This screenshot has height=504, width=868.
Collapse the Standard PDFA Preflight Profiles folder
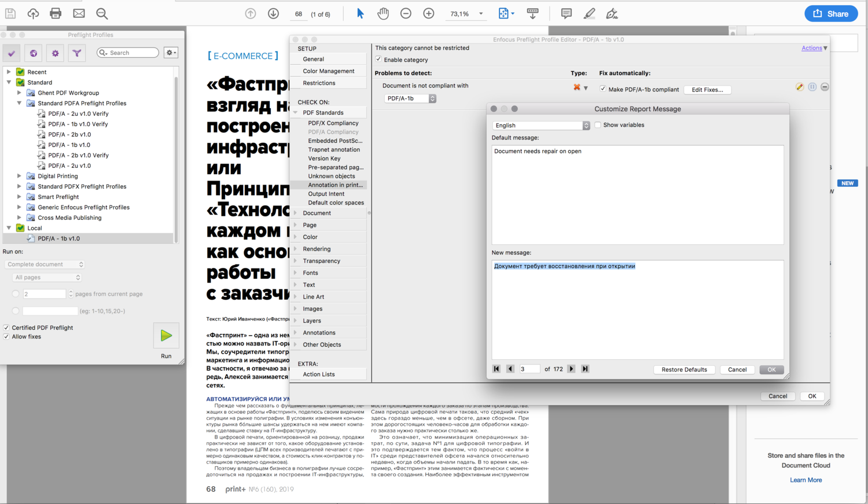pos(19,103)
